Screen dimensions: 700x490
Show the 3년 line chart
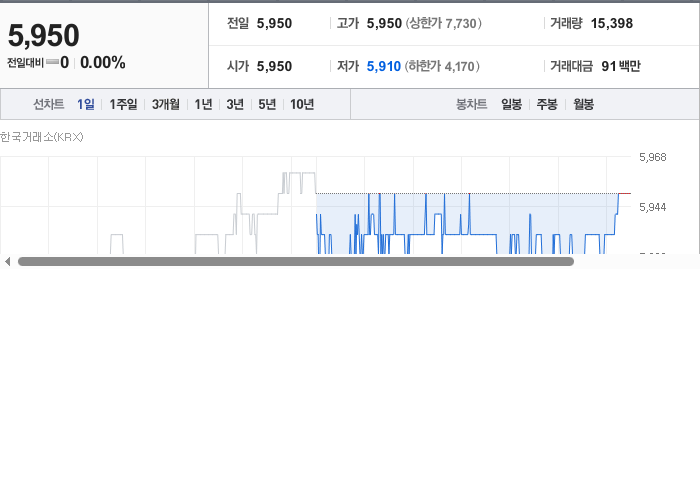(235, 104)
